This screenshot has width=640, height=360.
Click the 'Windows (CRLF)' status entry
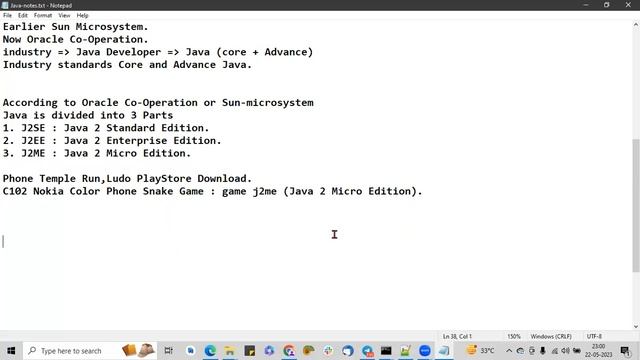point(551,336)
